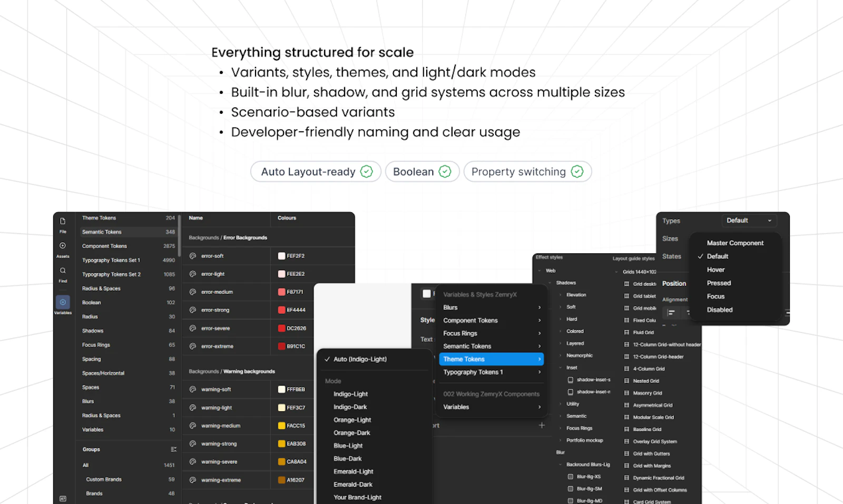Click the error-strong red color swatch
Viewport: 843px width, 504px height.
(282, 310)
